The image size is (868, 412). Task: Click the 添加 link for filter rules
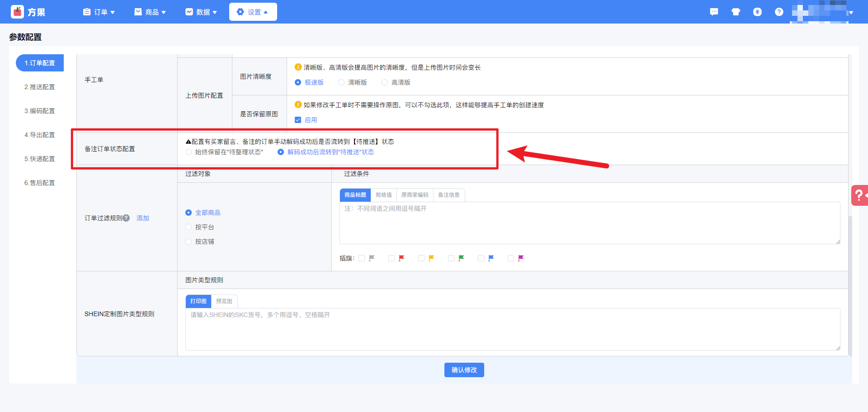tap(143, 218)
